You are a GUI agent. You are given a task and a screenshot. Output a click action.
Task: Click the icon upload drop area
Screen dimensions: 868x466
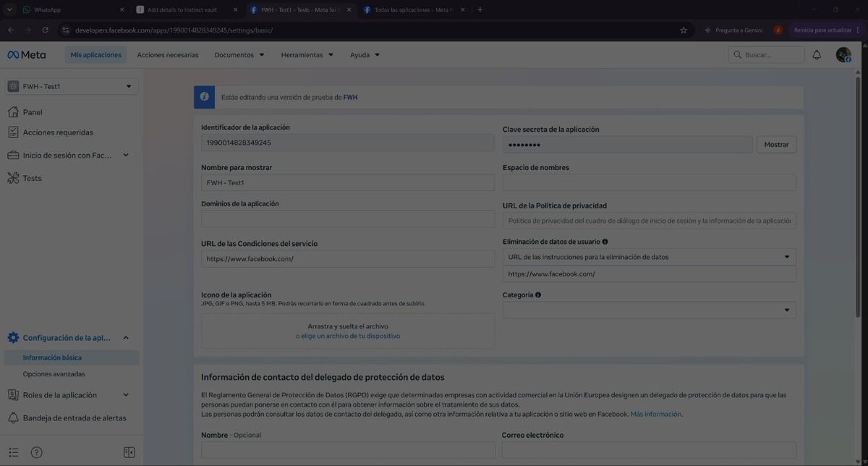(x=348, y=331)
